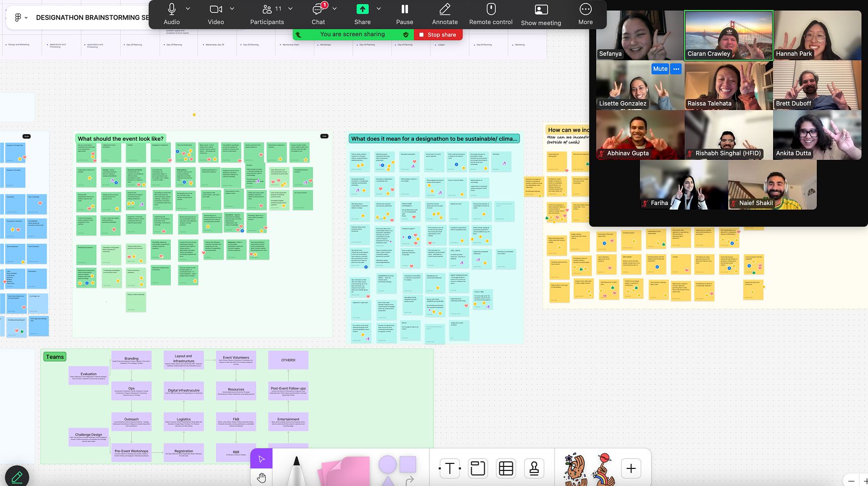Choose the pointer select tool

click(x=261, y=458)
